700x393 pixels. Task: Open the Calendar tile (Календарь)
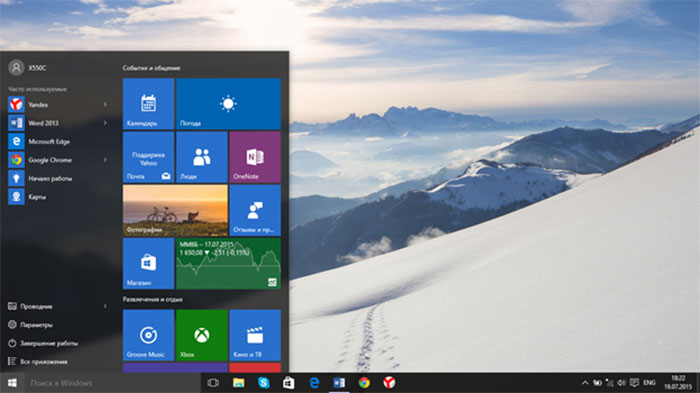(x=148, y=104)
